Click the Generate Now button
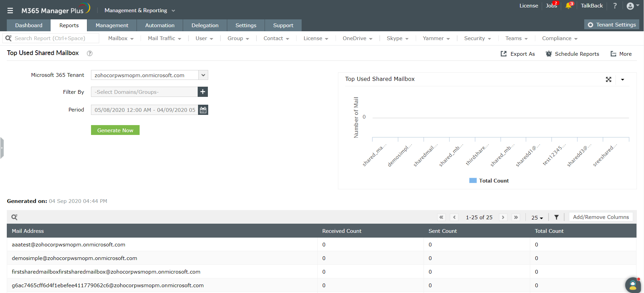The width and height of the screenshot is (644, 293). point(115,130)
